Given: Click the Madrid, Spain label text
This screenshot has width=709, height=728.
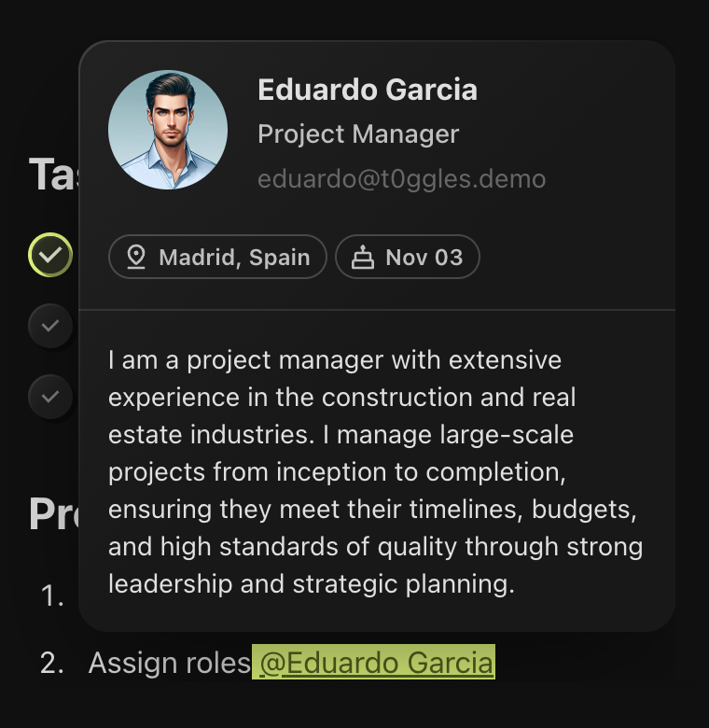Looking at the screenshot, I should (234, 257).
